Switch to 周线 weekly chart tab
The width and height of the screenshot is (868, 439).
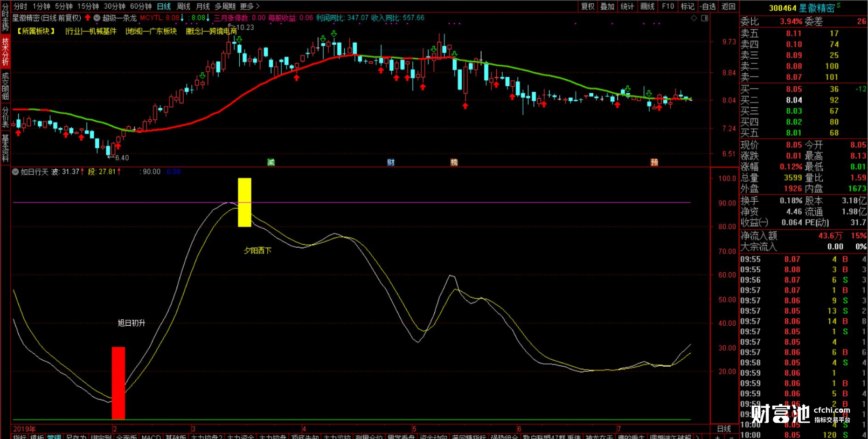184,6
